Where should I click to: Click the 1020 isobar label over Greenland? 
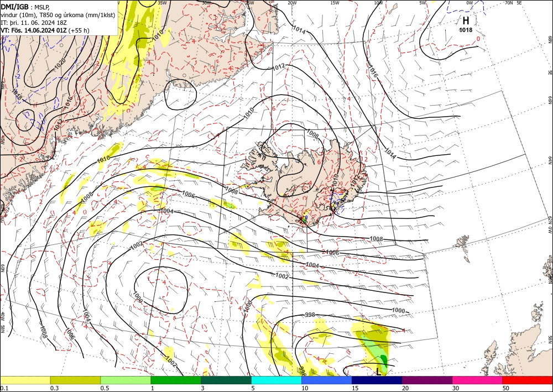[60, 64]
